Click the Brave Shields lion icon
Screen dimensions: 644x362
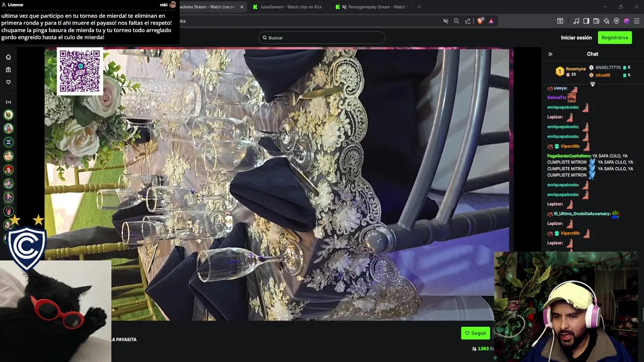point(480,21)
